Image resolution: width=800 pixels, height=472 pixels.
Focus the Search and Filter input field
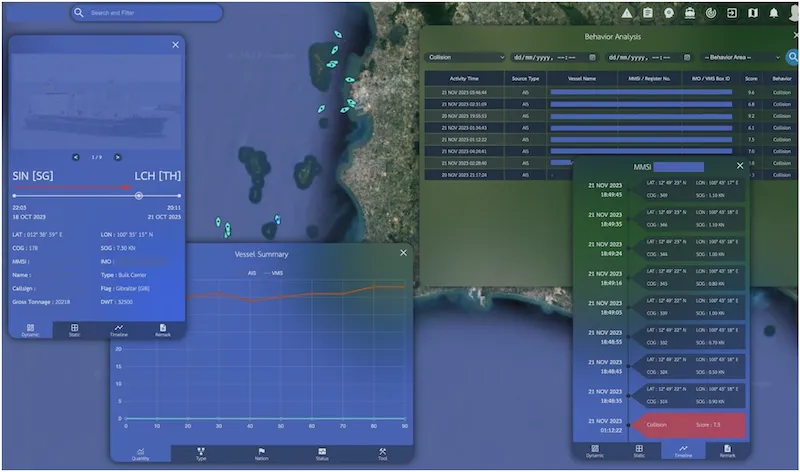click(146, 13)
